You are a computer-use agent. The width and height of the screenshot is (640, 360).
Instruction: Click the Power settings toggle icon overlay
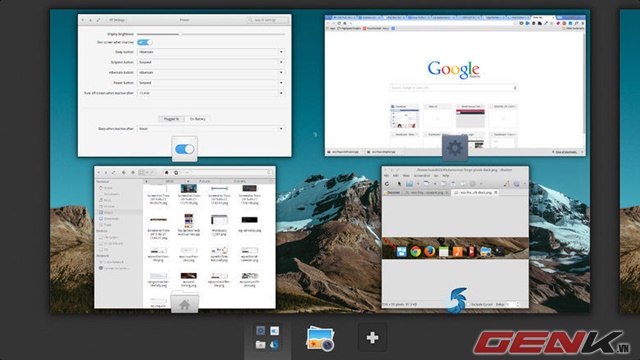click(x=184, y=149)
